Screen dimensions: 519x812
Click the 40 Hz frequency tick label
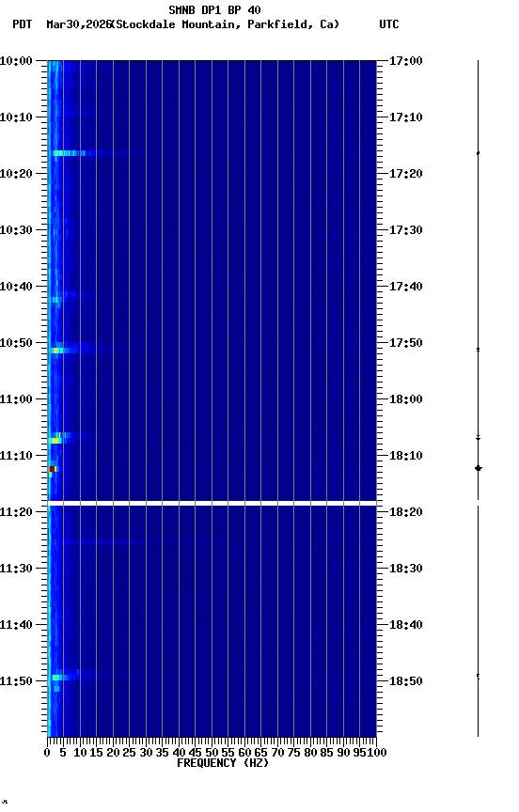point(179,753)
